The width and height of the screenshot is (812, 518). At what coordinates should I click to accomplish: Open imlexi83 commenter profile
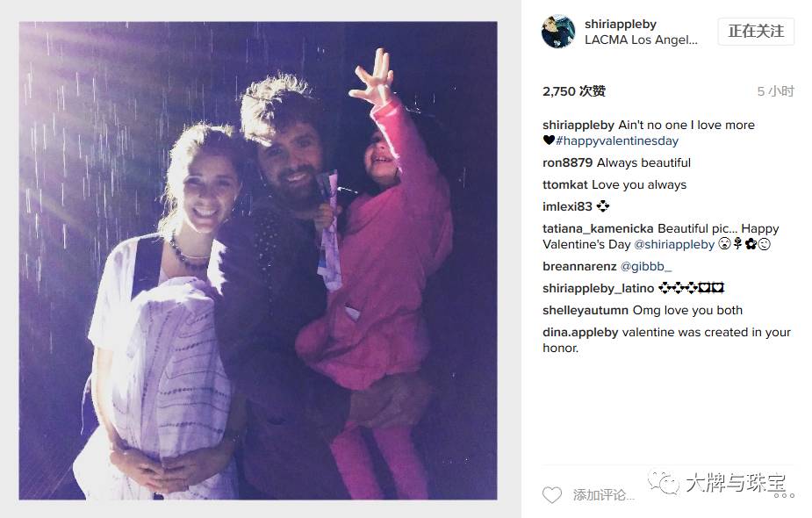click(567, 206)
